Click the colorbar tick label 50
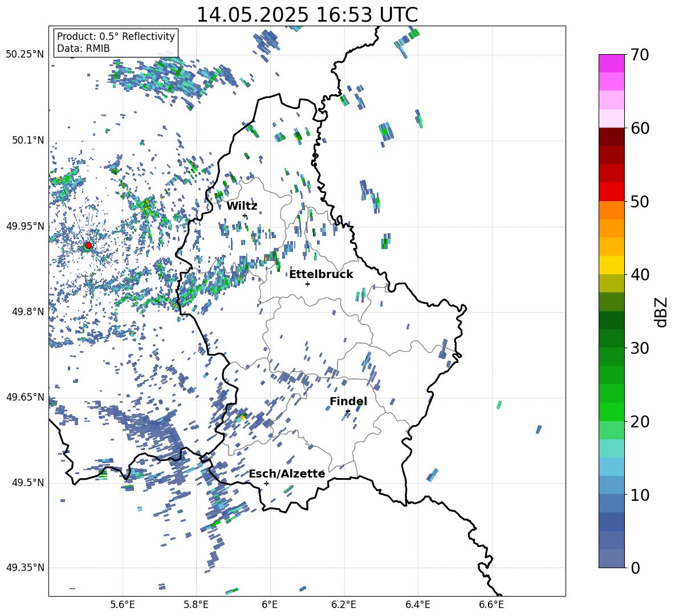 point(640,201)
